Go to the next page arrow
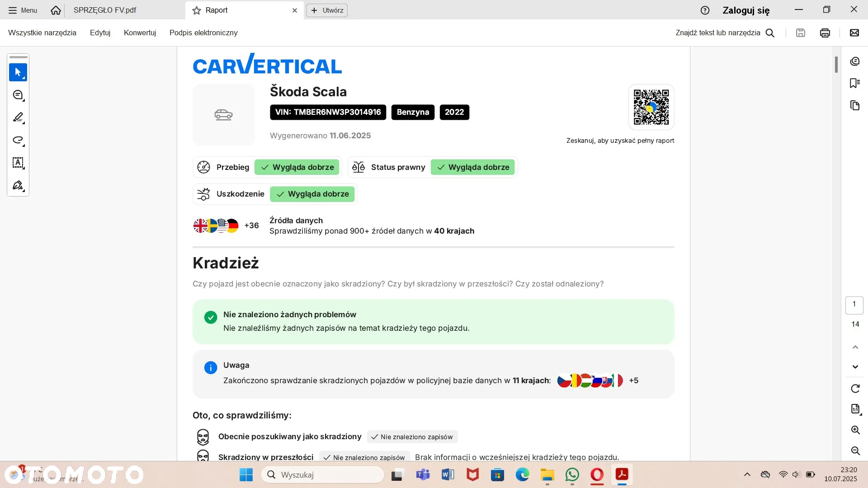Image resolution: width=868 pixels, height=488 pixels. coord(855,367)
